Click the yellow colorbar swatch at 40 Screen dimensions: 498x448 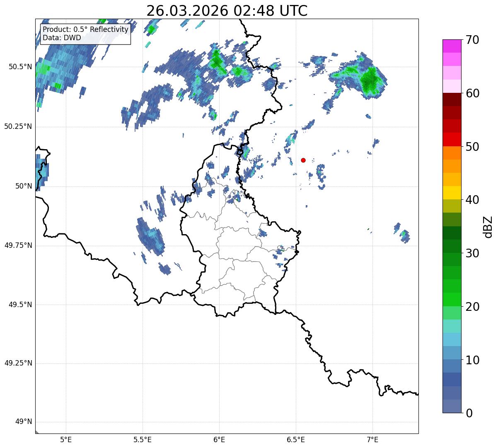[x=452, y=193]
